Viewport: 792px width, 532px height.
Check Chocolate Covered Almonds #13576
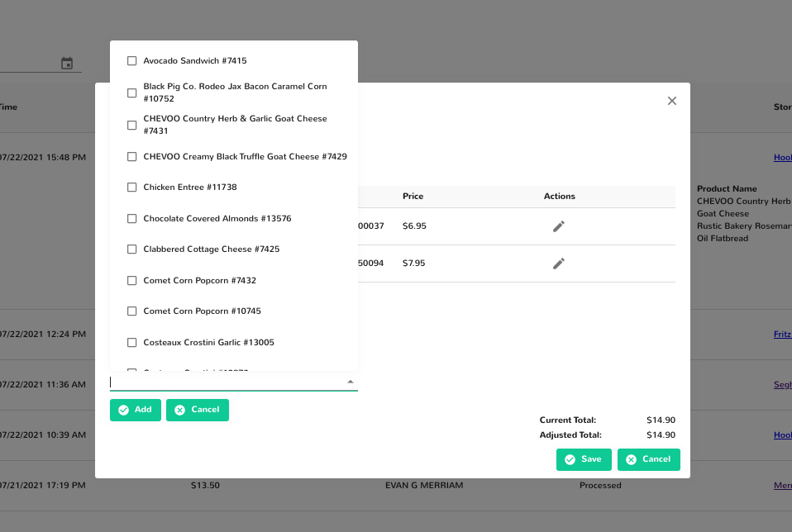(131, 219)
